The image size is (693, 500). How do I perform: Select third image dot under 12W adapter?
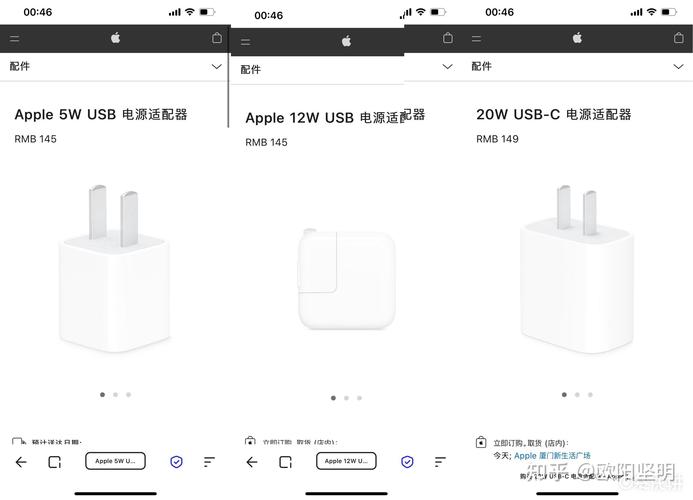[359, 398]
